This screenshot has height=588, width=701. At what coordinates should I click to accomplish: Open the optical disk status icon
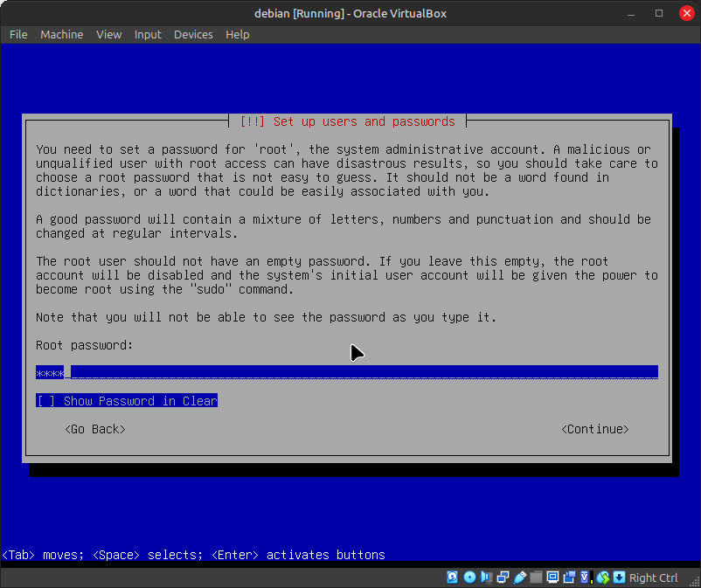469,578
